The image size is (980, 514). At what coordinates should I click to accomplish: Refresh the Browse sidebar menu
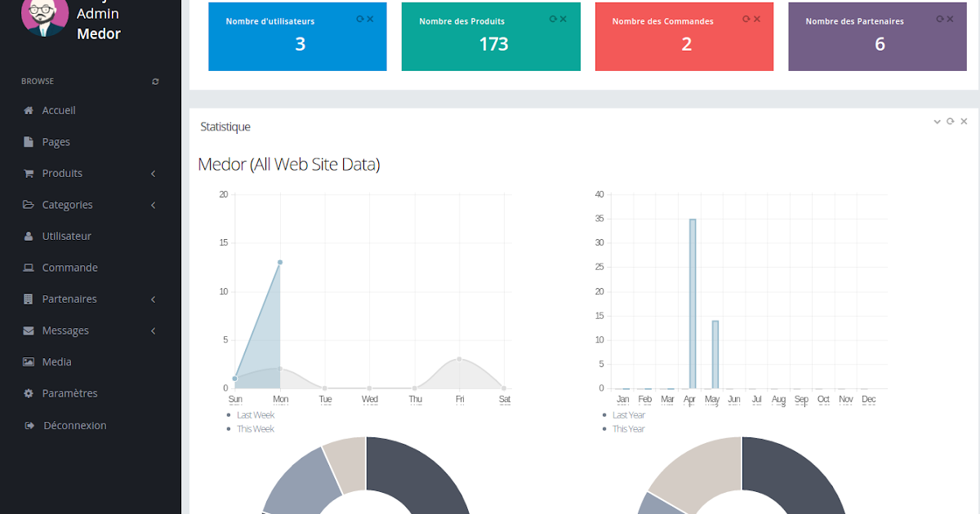pyautogui.click(x=155, y=82)
